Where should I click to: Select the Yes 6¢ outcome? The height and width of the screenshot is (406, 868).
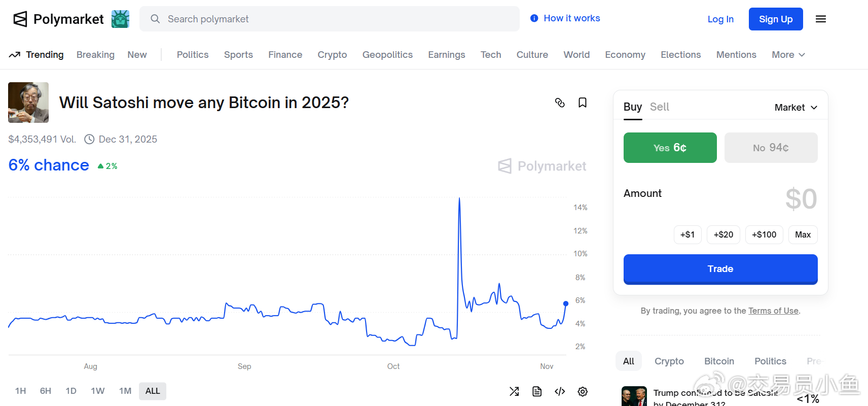tap(670, 148)
